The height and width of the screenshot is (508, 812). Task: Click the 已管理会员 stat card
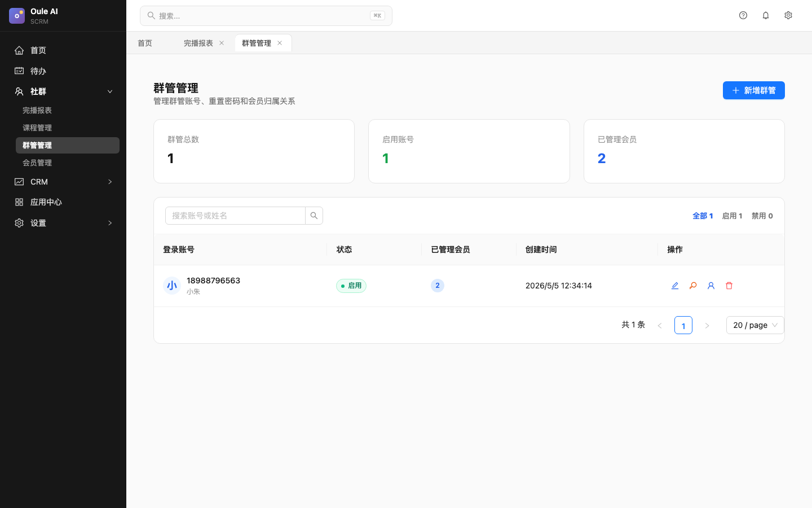coord(684,151)
